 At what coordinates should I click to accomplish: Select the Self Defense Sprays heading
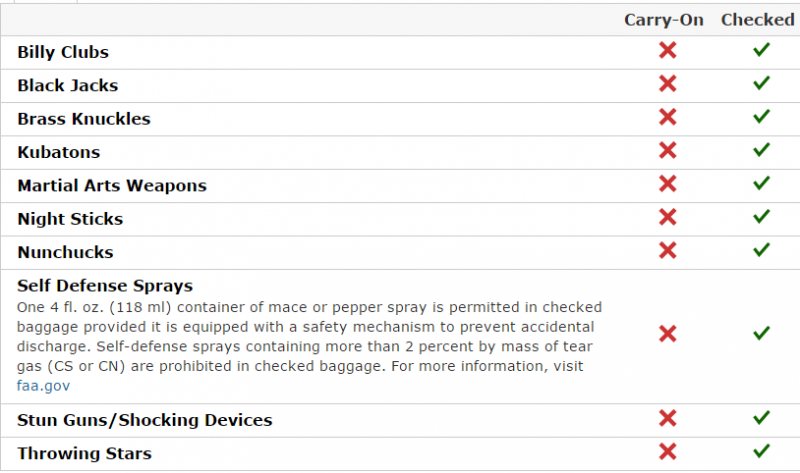point(105,286)
